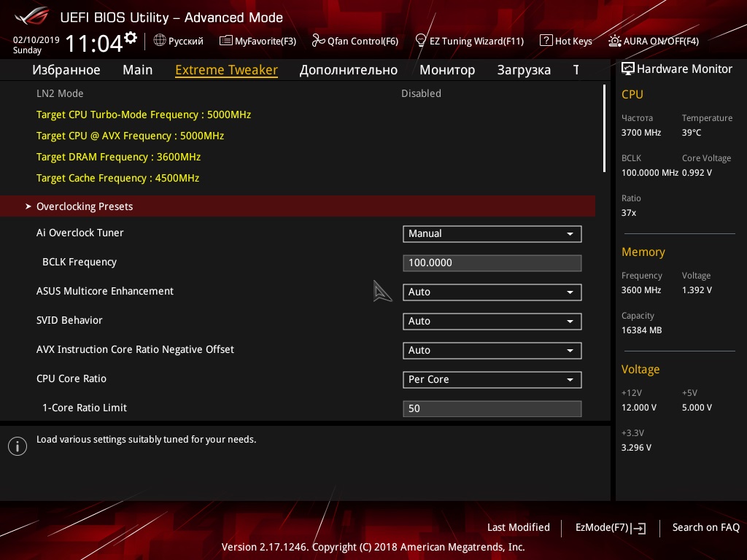
Task: Open ASUS Multicore Enhancement dropdown
Action: click(x=492, y=292)
